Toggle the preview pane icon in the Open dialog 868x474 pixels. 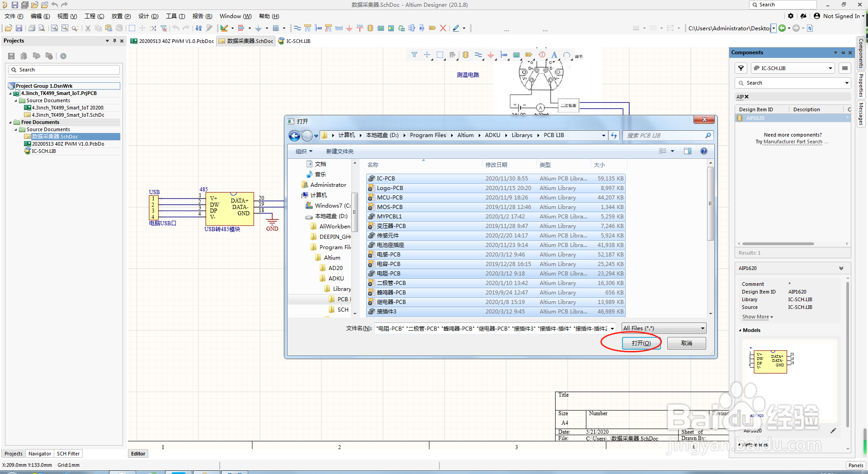coord(688,151)
